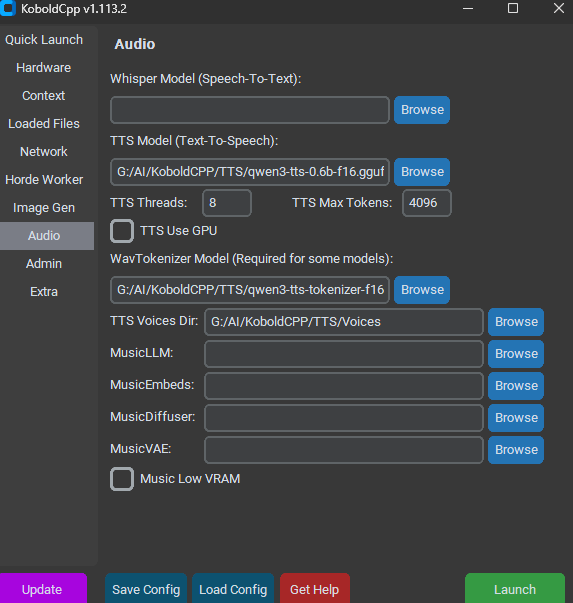The height and width of the screenshot is (603, 573).
Task: Browse for the WavTokenizer Model
Action: (422, 290)
